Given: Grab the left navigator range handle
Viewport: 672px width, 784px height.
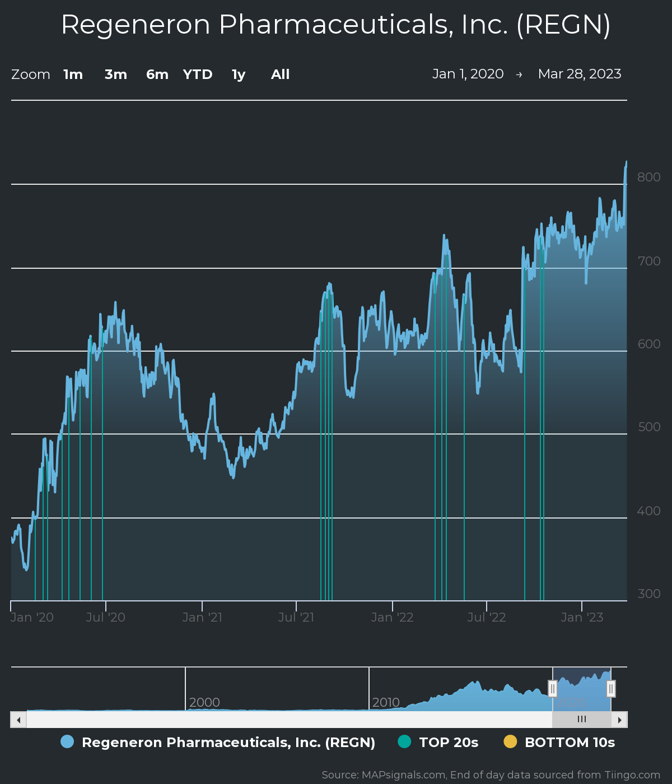Looking at the screenshot, I should (x=553, y=688).
